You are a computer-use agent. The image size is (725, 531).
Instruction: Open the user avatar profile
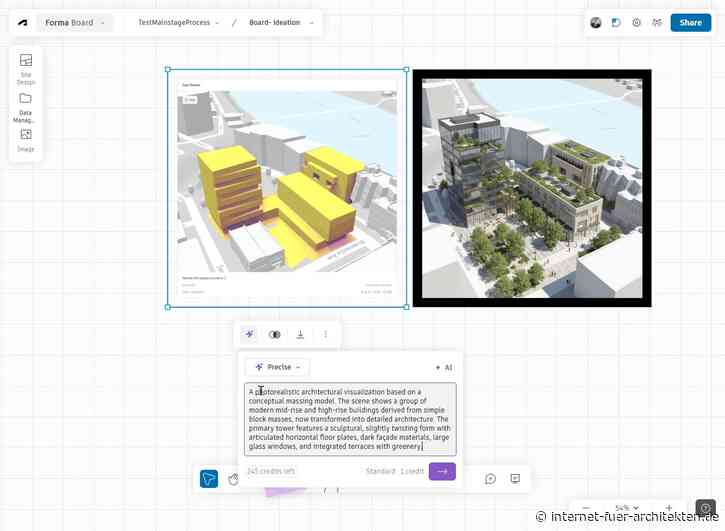(596, 22)
